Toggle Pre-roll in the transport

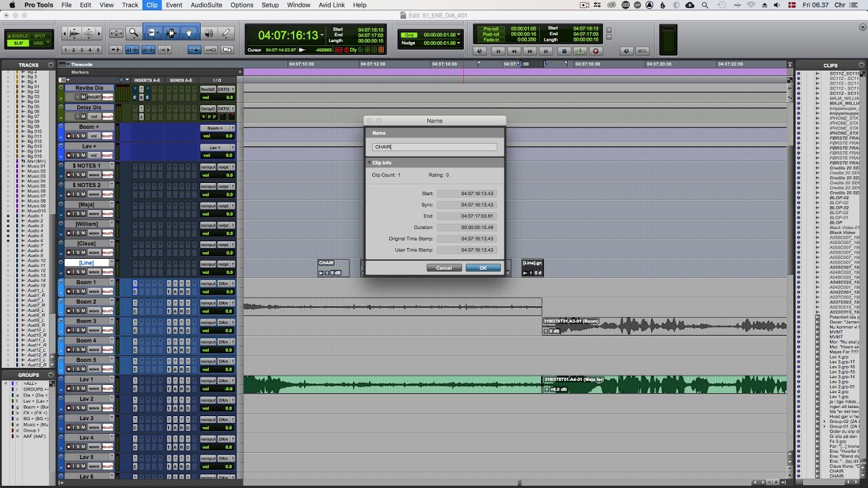(x=491, y=29)
